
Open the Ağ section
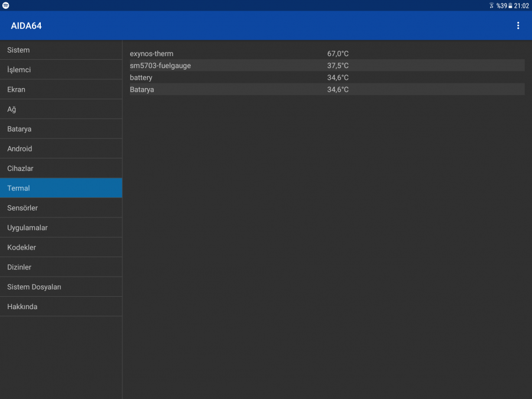[x=61, y=109]
